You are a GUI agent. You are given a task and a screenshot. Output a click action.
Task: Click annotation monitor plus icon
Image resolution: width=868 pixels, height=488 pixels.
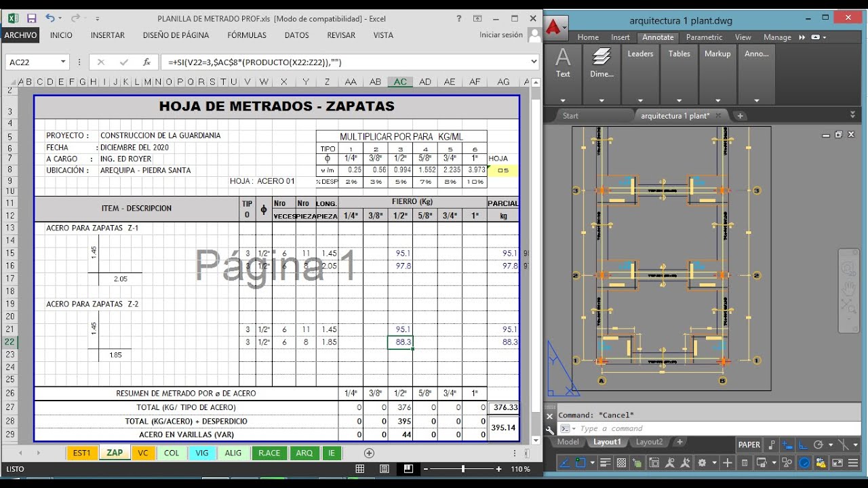[x=728, y=463]
